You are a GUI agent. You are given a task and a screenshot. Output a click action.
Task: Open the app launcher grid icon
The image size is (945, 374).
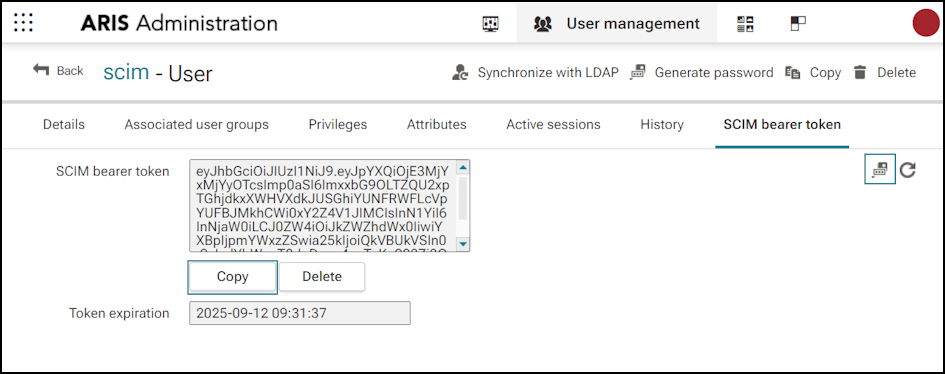(23, 23)
